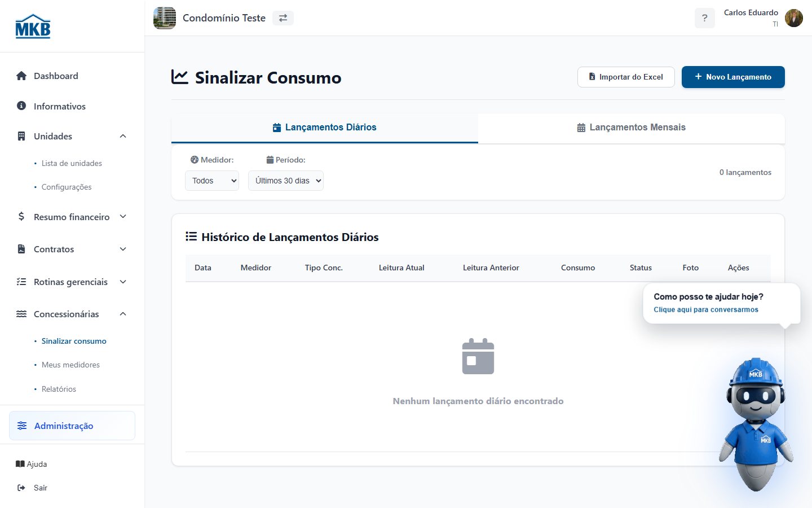Click the Condomínio Teste name
The width and height of the screenshot is (812, 508).
(x=224, y=18)
